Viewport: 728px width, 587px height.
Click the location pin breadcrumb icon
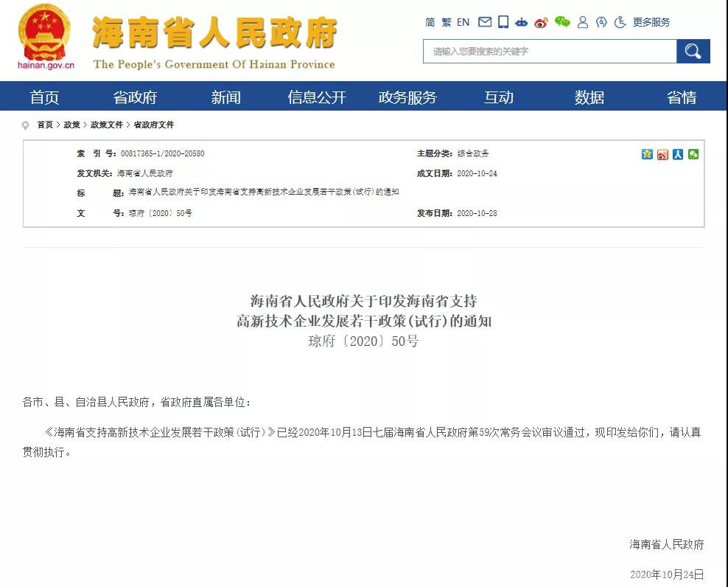point(26,125)
